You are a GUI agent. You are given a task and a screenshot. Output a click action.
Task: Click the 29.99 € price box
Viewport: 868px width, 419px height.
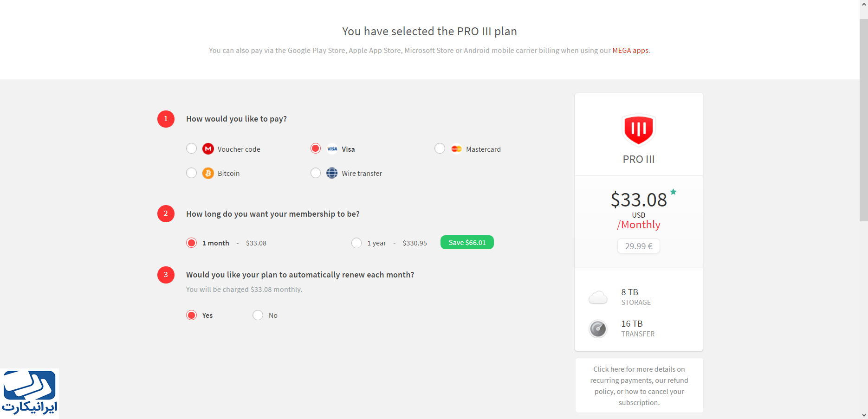click(639, 246)
